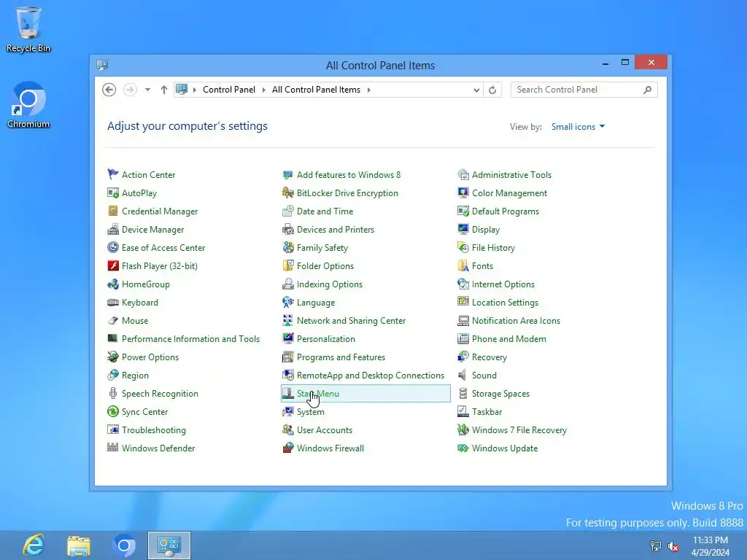This screenshot has width=747, height=560.
Task: Click the Up one level arrow
Action: (x=164, y=90)
